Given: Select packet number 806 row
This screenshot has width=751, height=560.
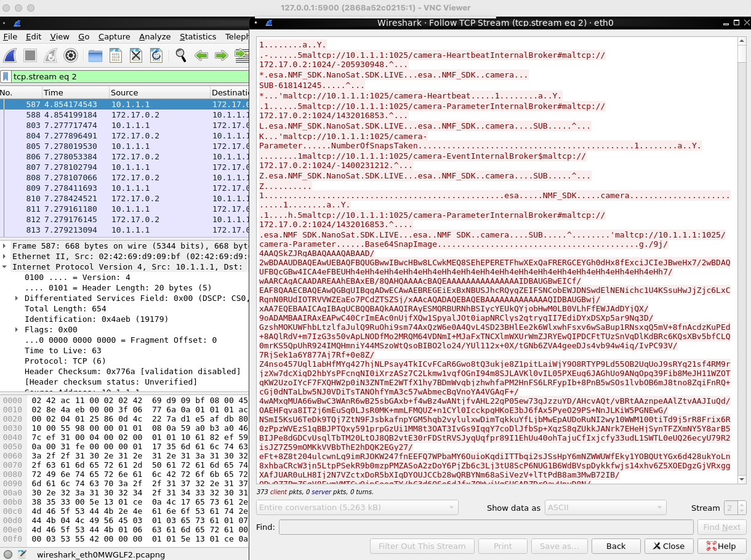Looking at the screenshot, I should [124, 157].
